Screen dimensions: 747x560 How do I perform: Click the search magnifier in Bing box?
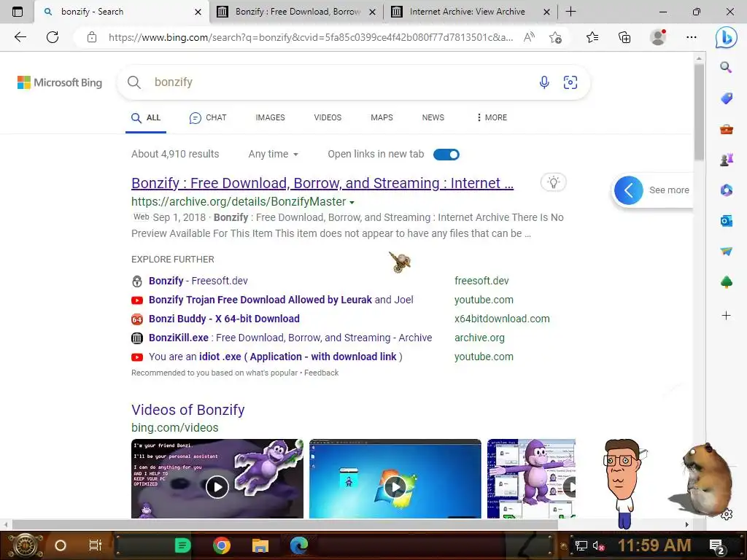pyautogui.click(x=134, y=82)
